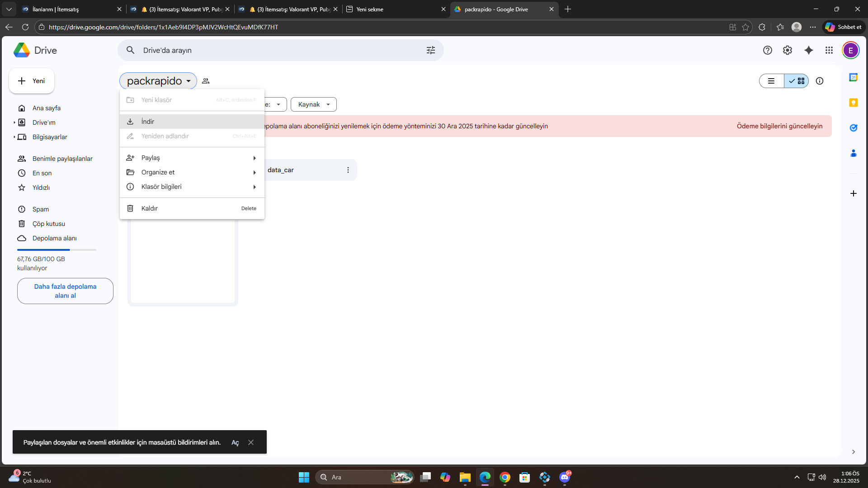The width and height of the screenshot is (868, 488).
Task: Open the Google account avatar E
Action: coord(851,50)
